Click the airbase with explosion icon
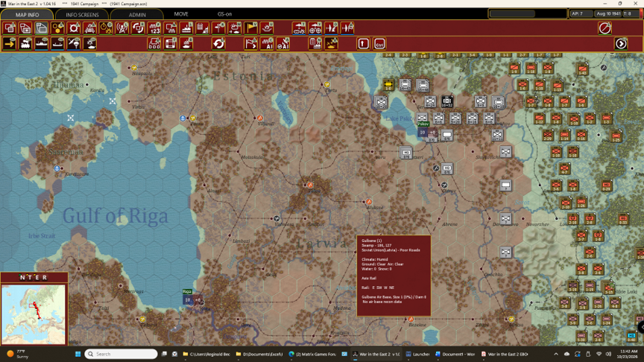Viewport: 644px width, 362px height. (x=299, y=28)
